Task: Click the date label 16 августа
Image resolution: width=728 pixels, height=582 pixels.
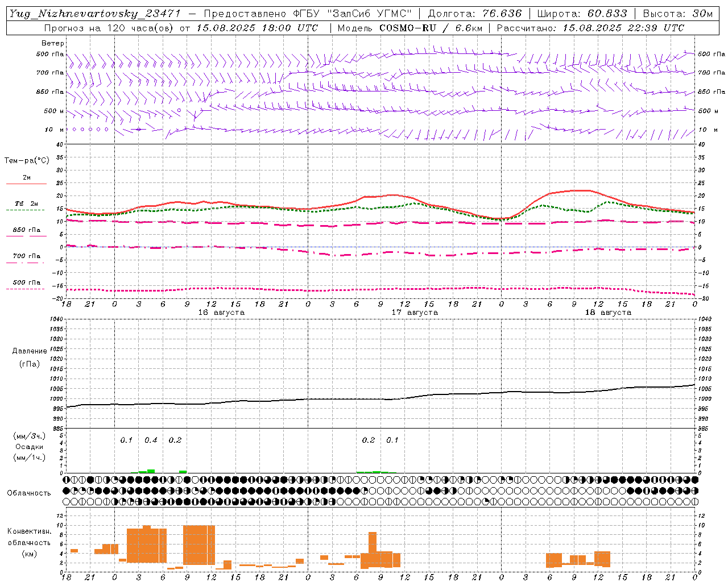Action: (221, 313)
